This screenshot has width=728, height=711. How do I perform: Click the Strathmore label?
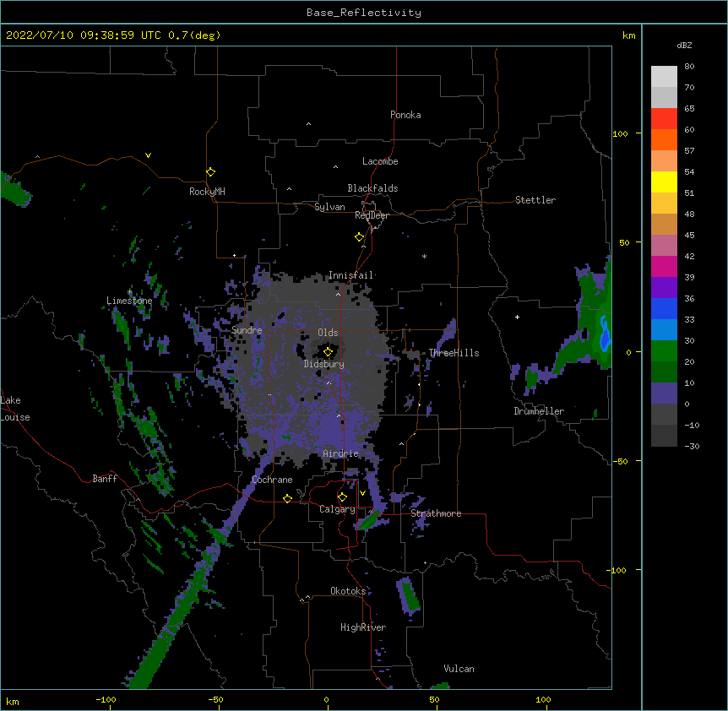click(x=436, y=513)
